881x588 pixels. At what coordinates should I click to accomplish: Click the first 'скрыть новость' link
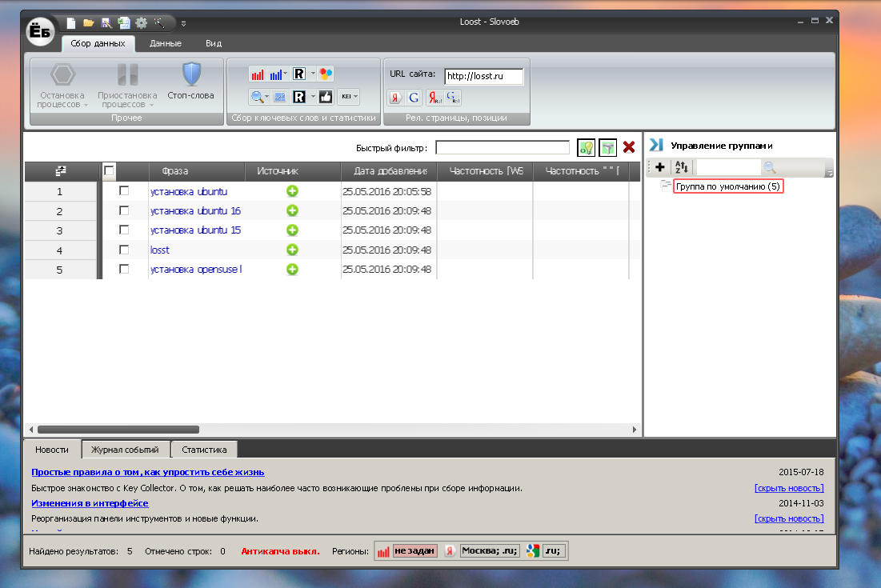point(789,488)
